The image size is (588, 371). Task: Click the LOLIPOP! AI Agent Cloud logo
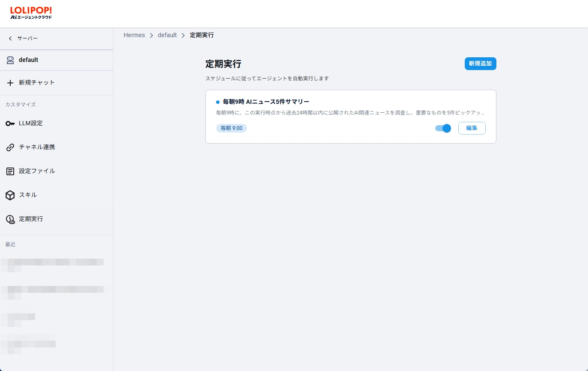click(x=31, y=13)
